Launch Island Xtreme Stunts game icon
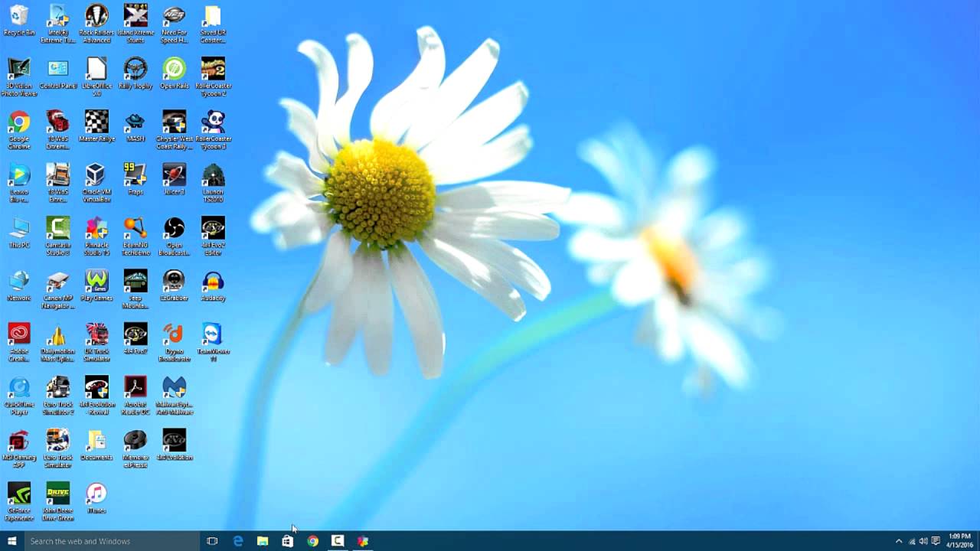980x551 pixels. click(136, 24)
